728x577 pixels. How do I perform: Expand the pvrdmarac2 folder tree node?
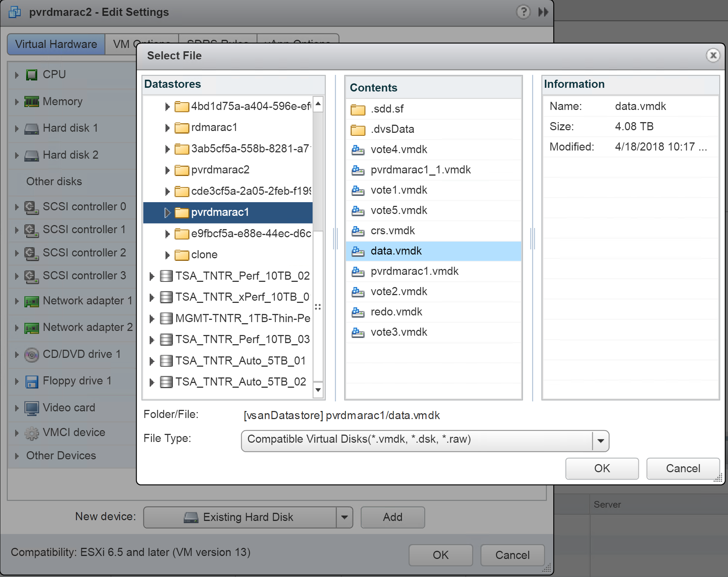(x=167, y=170)
